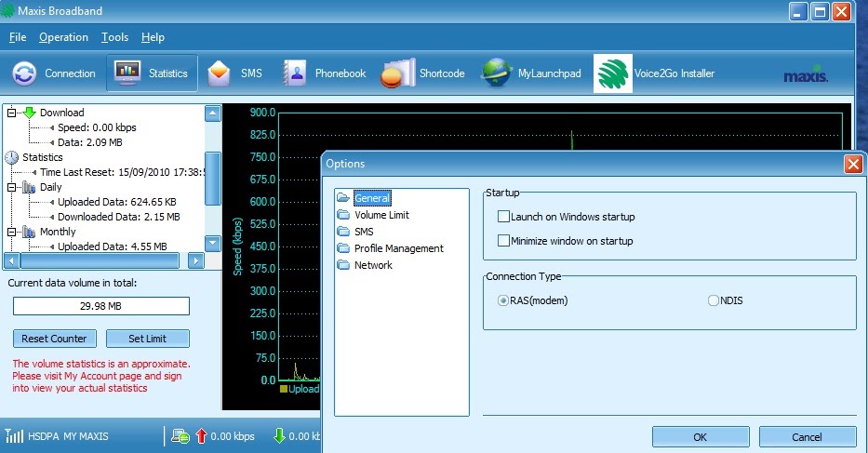Select SMS category in Options list

click(x=364, y=232)
